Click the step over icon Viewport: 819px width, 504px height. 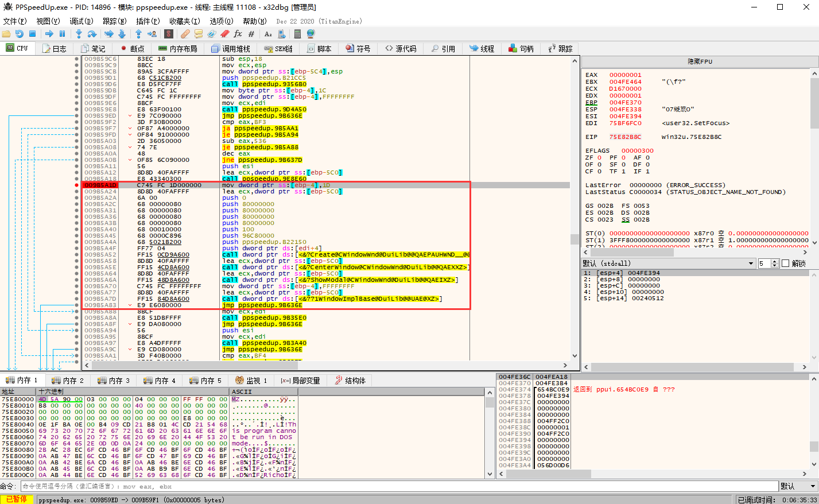(92, 34)
